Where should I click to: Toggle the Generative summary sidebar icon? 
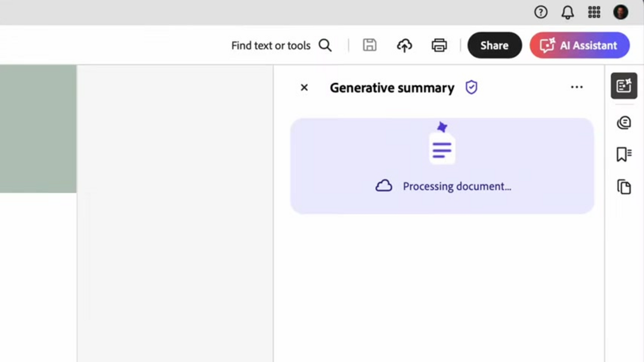click(x=624, y=86)
